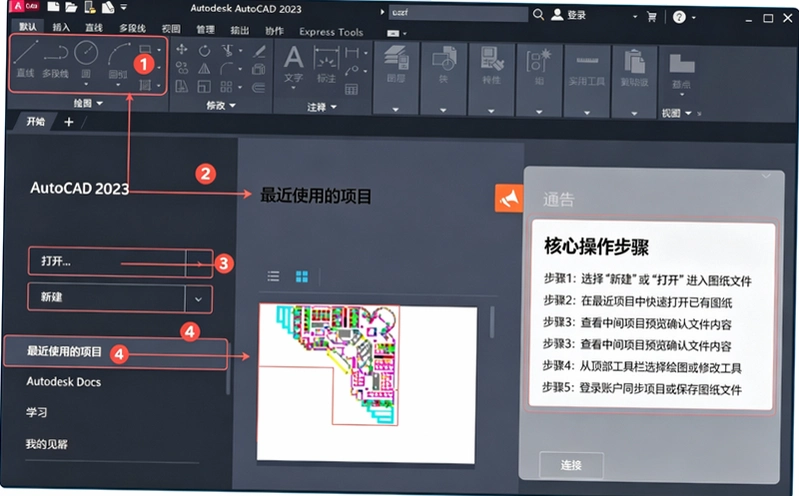The height and width of the screenshot is (496, 799).
Task: Select the Text (文字) annotation tool
Action: (x=294, y=64)
